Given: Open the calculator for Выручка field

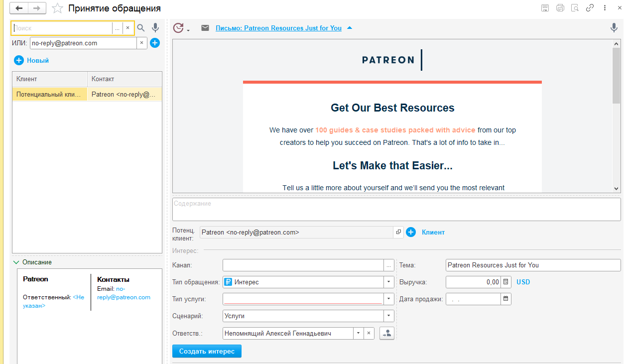Looking at the screenshot, I should tap(506, 282).
